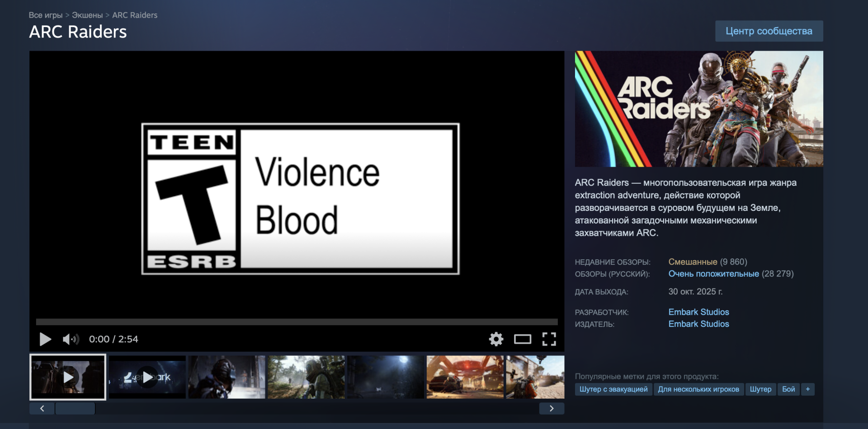Select the first trailer thumbnail

click(x=68, y=377)
